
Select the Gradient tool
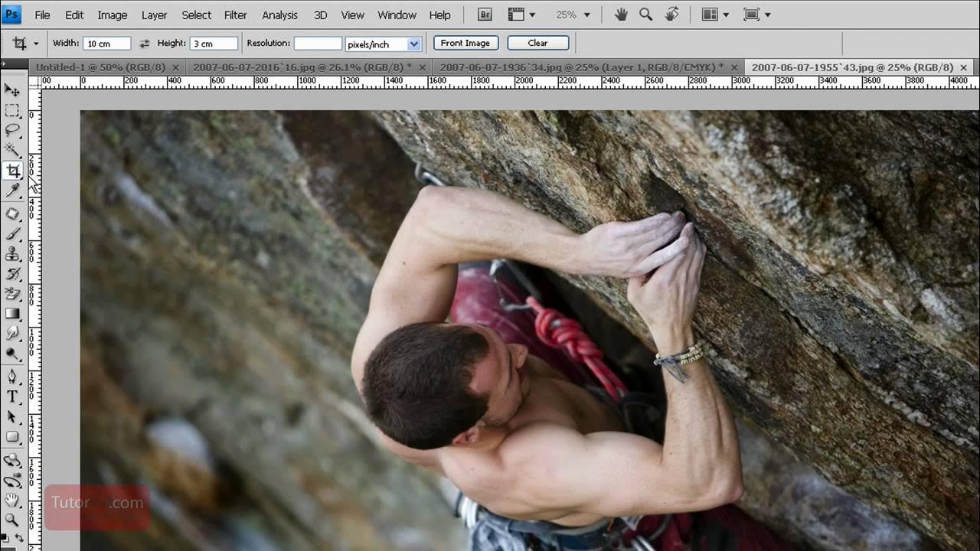pos(12,314)
